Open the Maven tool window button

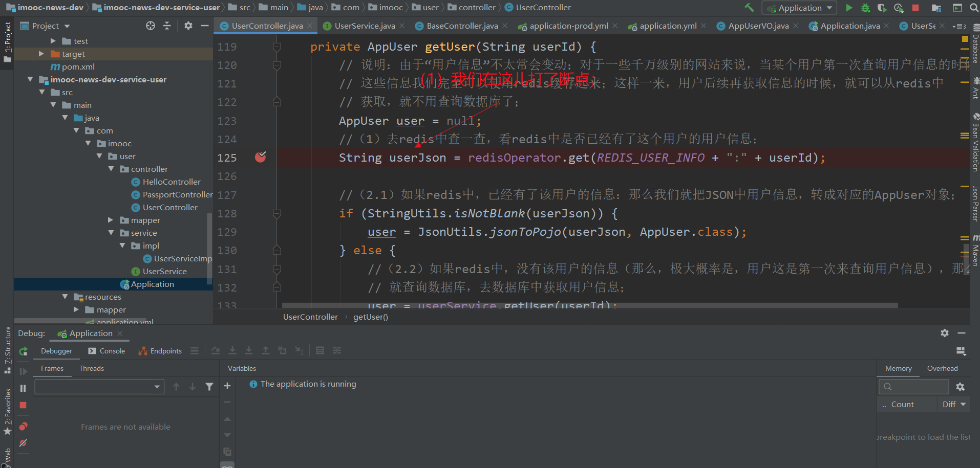pos(975,251)
